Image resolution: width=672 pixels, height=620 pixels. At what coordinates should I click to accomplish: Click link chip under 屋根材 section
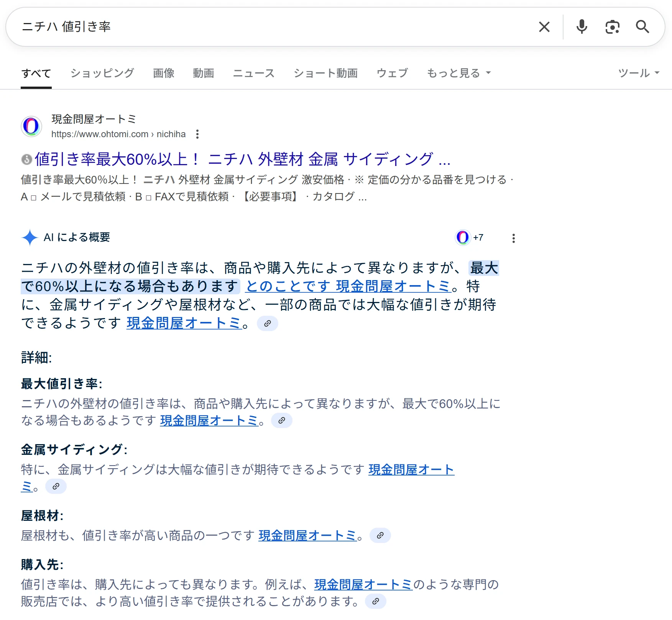pos(380,535)
